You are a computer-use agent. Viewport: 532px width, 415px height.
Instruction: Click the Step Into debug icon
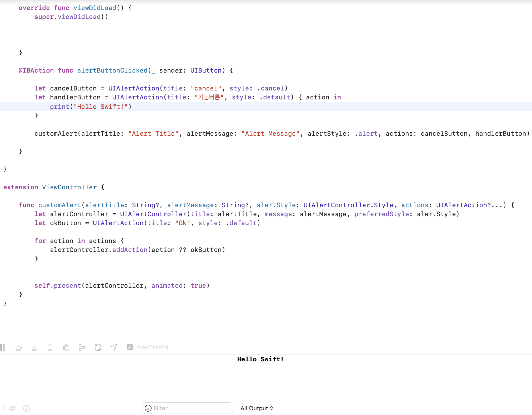[34, 347]
